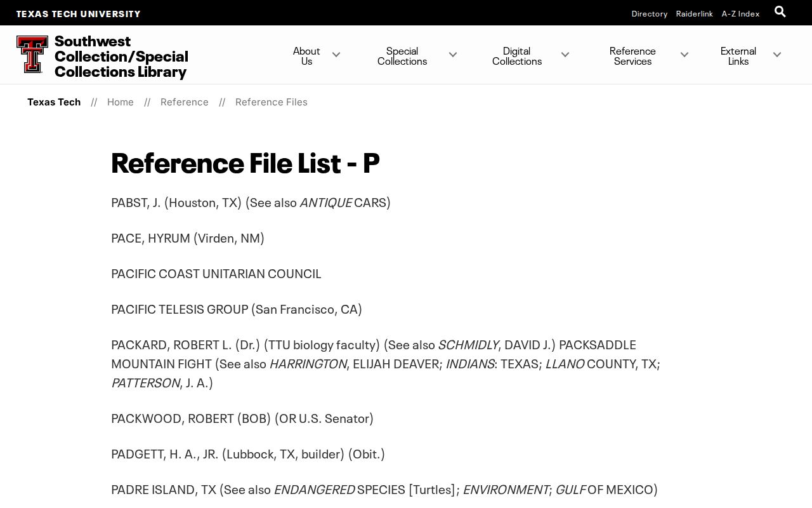
Task: Click the PADGETT, H. A., JR. entry
Action: 248,453
